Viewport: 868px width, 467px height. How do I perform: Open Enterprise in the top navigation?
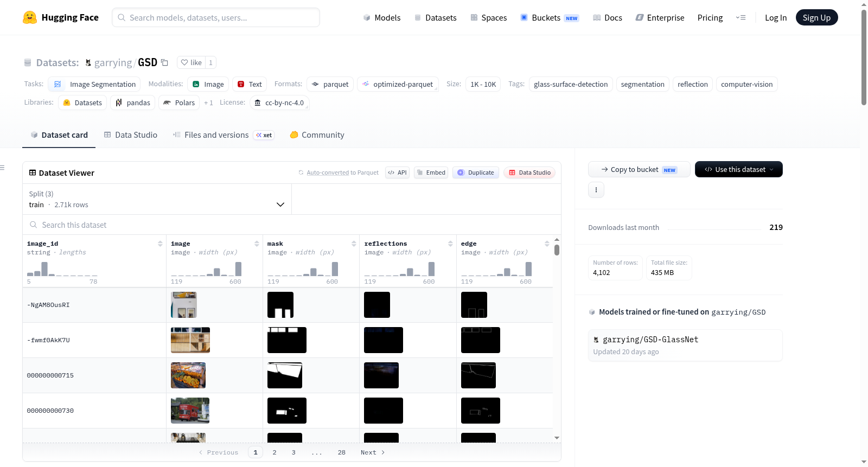click(660, 17)
